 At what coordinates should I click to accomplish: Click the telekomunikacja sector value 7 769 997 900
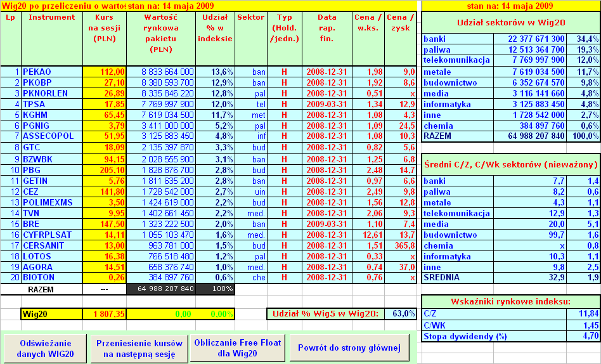coord(529,60)
